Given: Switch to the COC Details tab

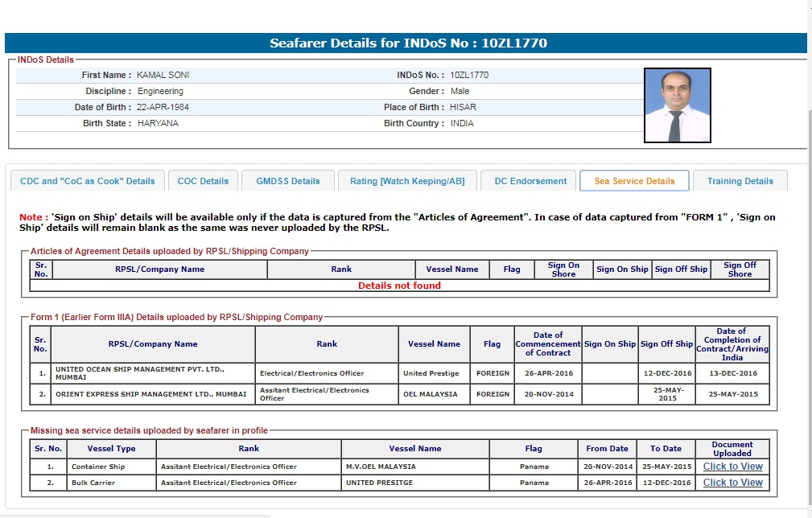Looking at the screenshot, I should 203,181.
